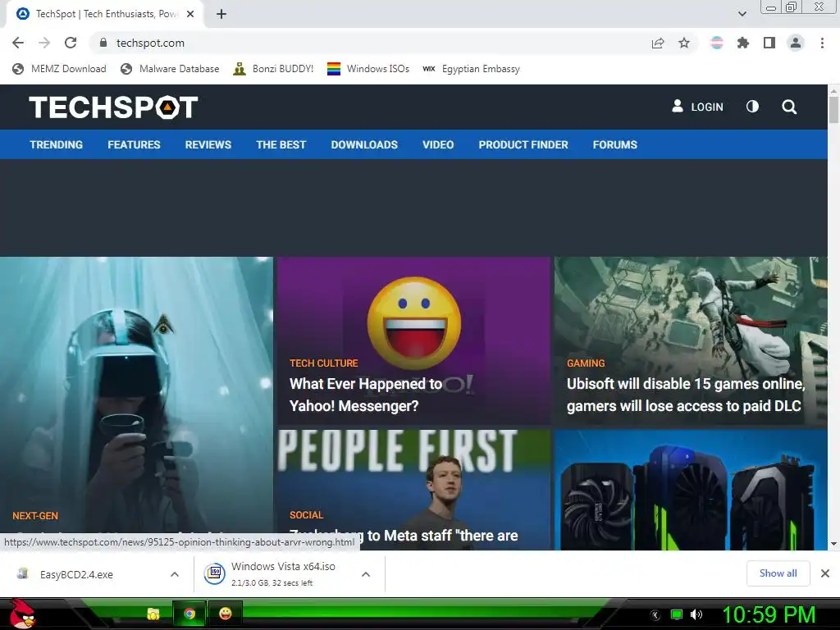Reload the TechSpot page
840x630 pixels.
(71, 43)
